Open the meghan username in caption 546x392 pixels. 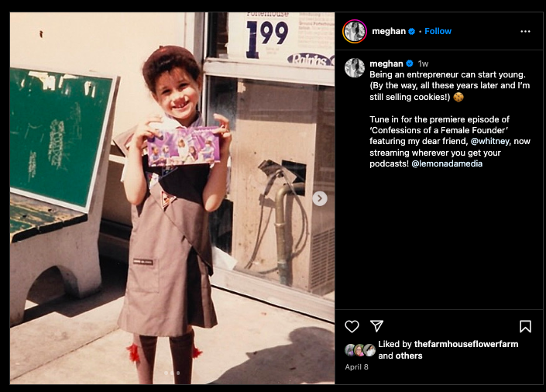tap(386, 64)
